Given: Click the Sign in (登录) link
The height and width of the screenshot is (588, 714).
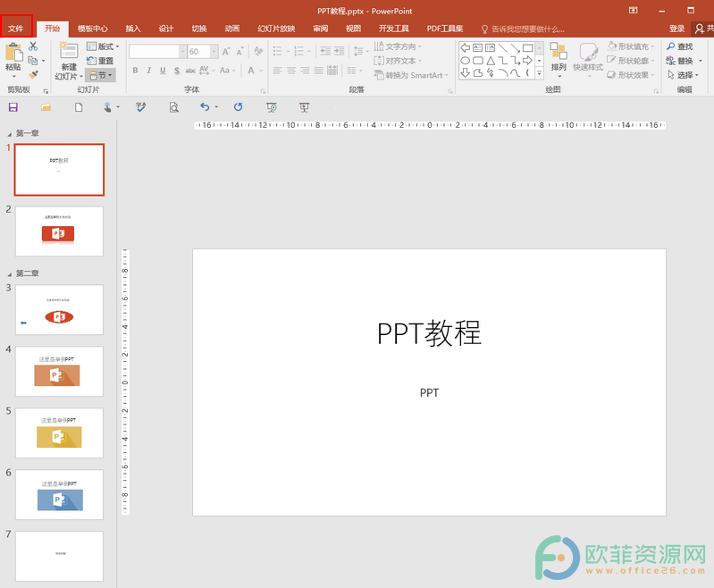Looking at the screenshot, I should point(676,29).
